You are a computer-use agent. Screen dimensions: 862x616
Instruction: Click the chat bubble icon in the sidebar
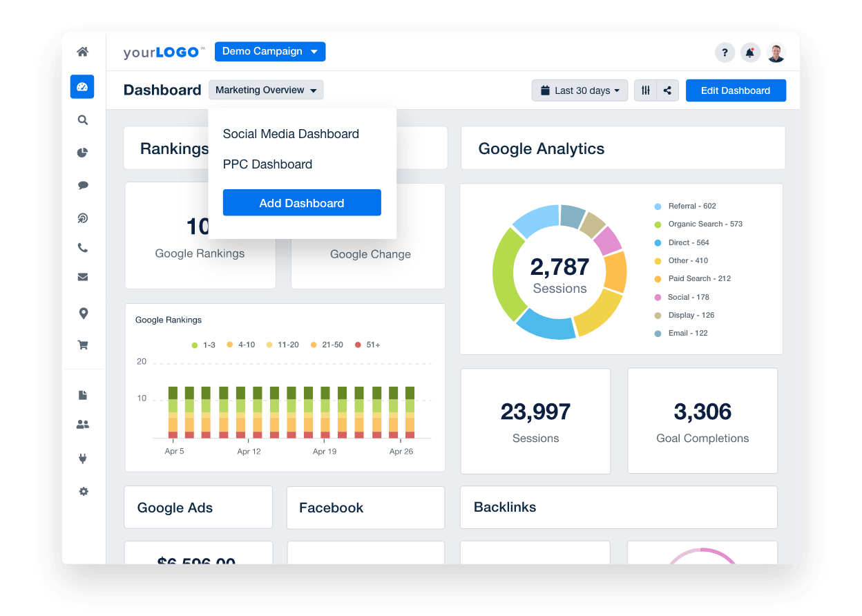tap(82, 184)
